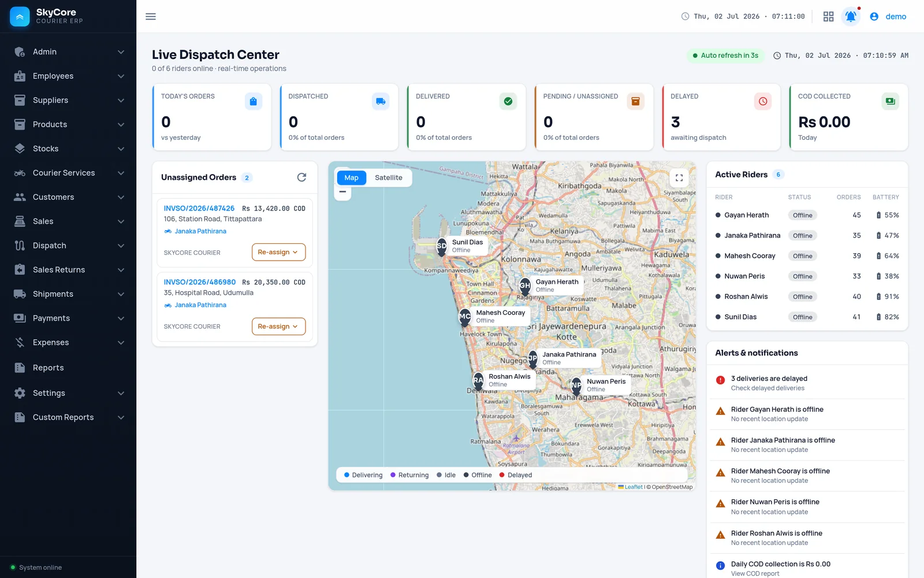
Task: Click the SkyCore logo icon
Action: tap(20, 17)
